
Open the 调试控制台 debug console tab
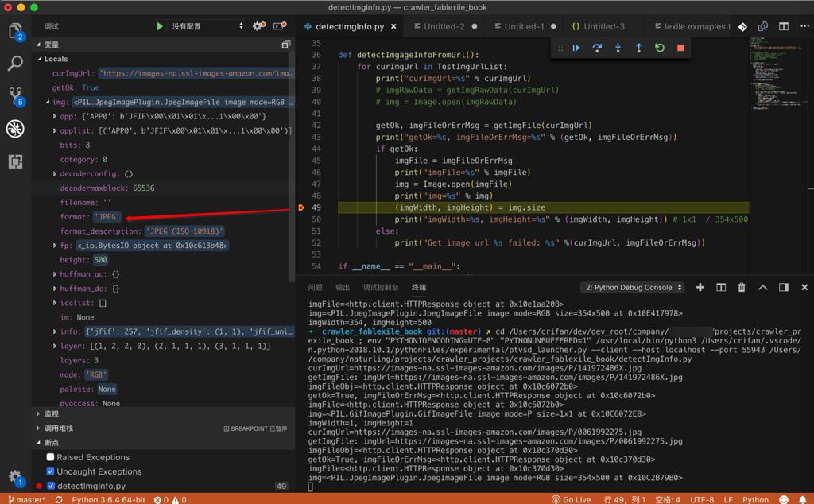pyautogui.click(x=381, y=287)
